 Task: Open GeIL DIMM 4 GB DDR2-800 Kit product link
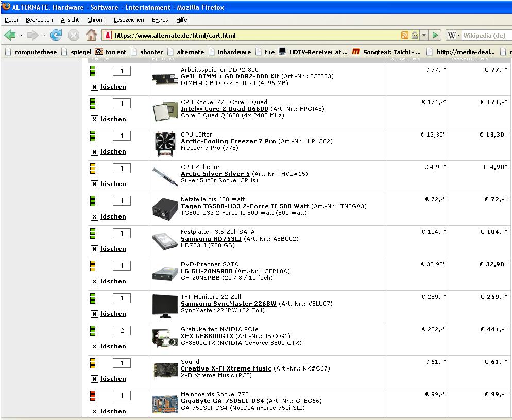(x=230, y=76)
